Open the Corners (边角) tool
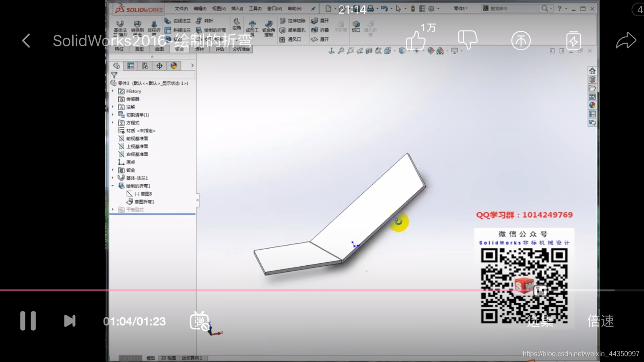Screen dimensions: 644x362 (236, 24)
